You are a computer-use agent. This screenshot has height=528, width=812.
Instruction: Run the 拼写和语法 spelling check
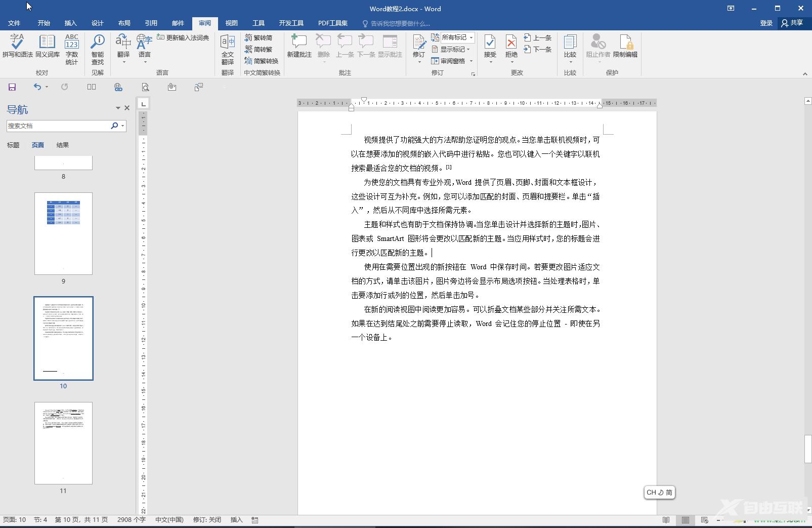[17, 46]
